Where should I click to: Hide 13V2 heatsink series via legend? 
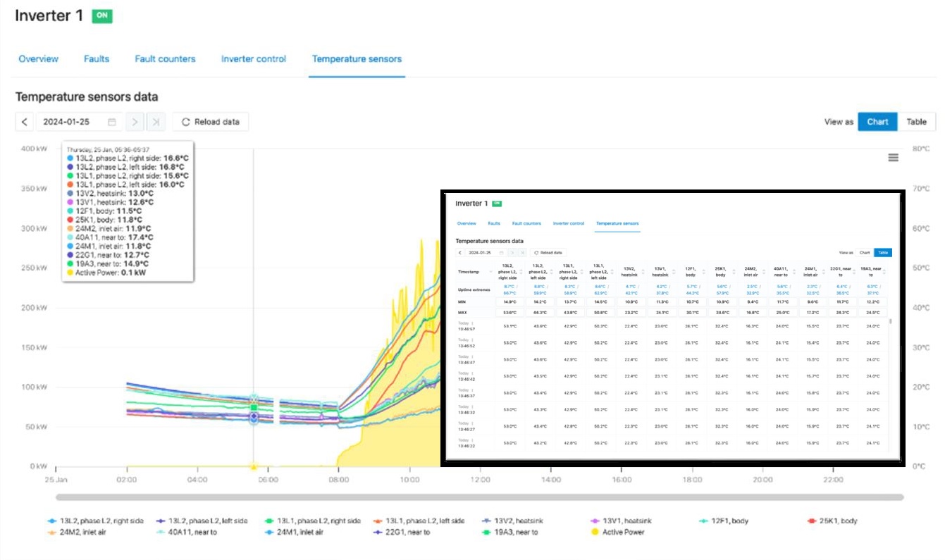coord(513,521)
